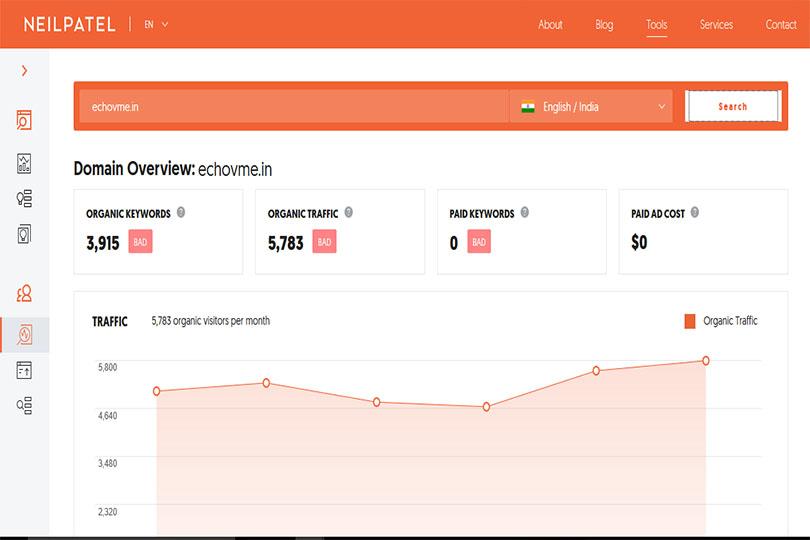Screen dimensions: 810x540
Task: Click the second data point on traffic chart
Action: 266,383
